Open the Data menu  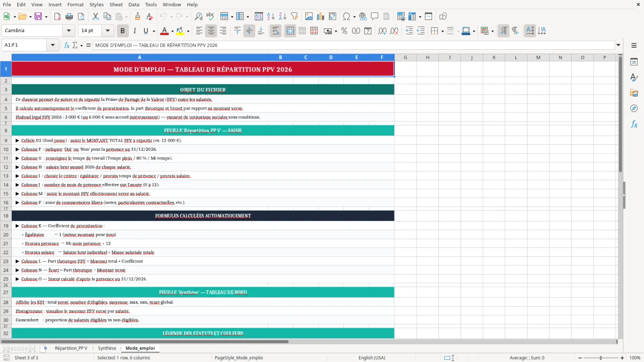click(x=134, y=4)
